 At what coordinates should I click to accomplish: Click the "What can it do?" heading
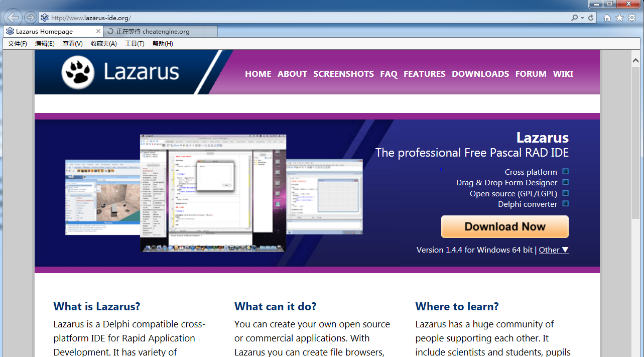276,306
